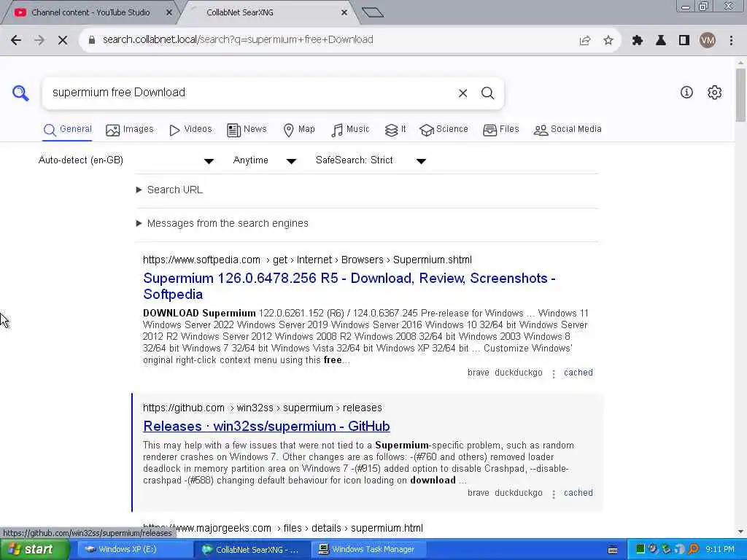This screenshot has width=747, height=560.
Task: Bookmark this page with the star icon
Action: click(x=608, y=41)
